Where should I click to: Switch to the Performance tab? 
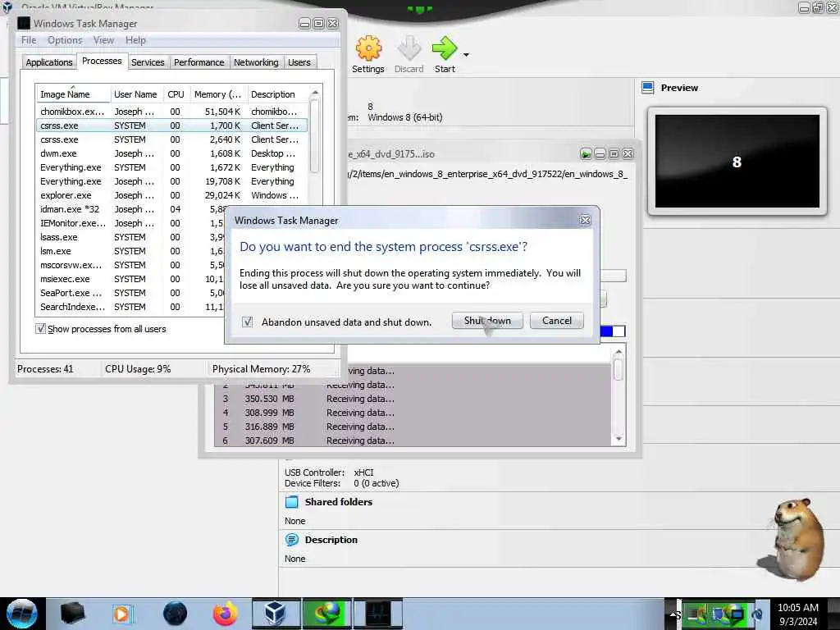point(199,62)
